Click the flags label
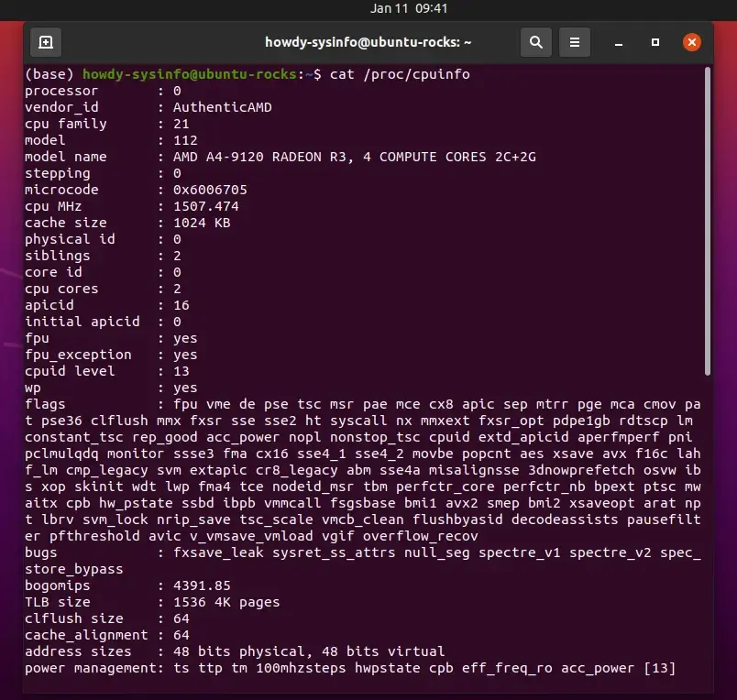The height and width of the screenshot is (700, 737). click(x=45, y=404)
